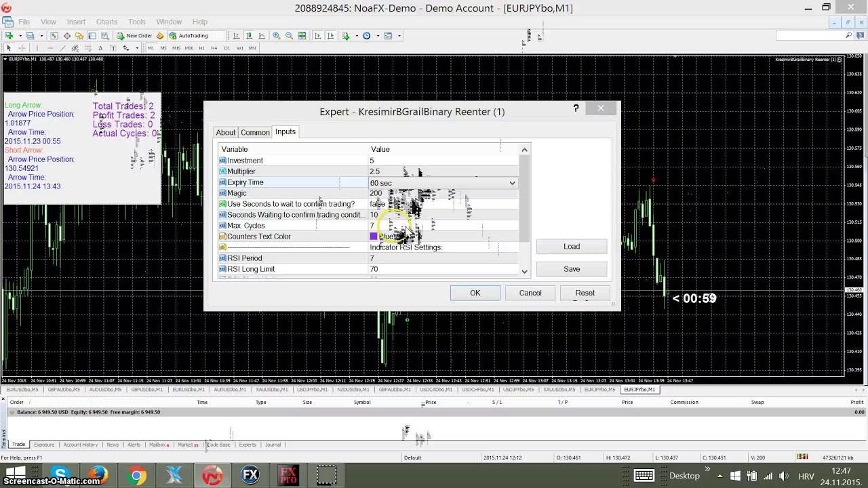Switch to the GBPAUDbo,M5 chart tab
The image size is (868, 488).
64,390
